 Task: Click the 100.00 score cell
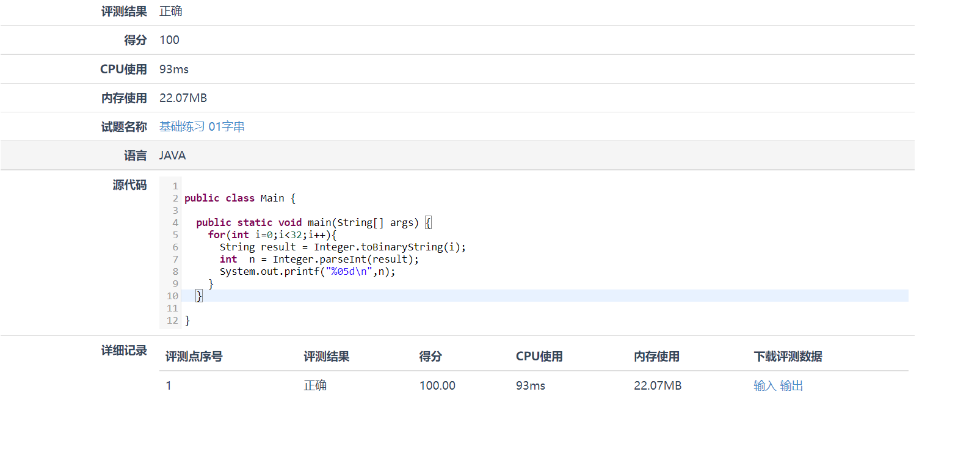click(437, 385)
